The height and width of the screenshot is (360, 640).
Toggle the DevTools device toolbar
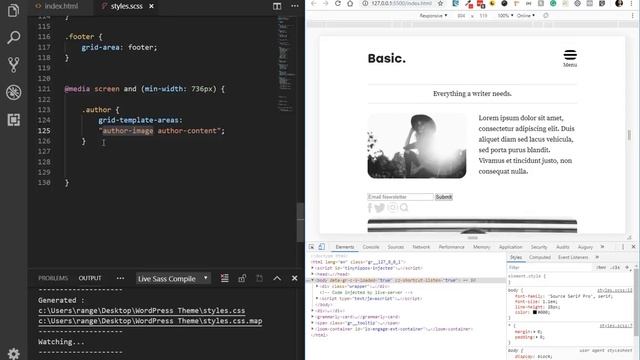coord(322,247)
